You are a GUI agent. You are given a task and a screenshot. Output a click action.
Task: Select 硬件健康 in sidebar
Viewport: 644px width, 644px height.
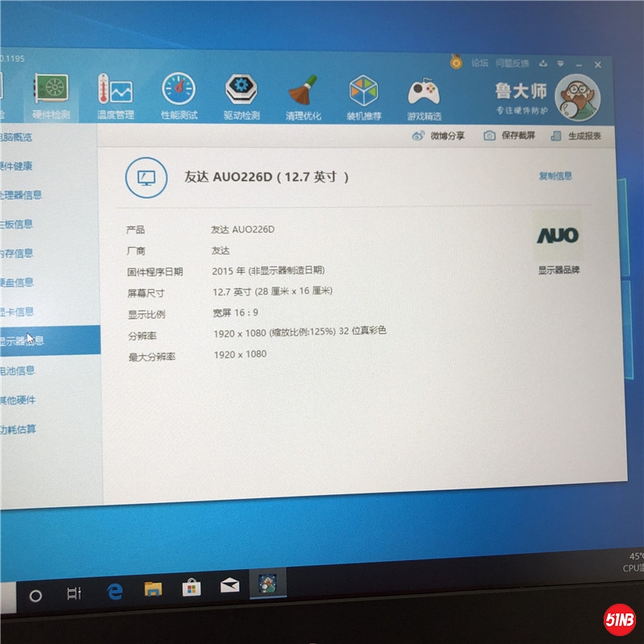(16, 166)
